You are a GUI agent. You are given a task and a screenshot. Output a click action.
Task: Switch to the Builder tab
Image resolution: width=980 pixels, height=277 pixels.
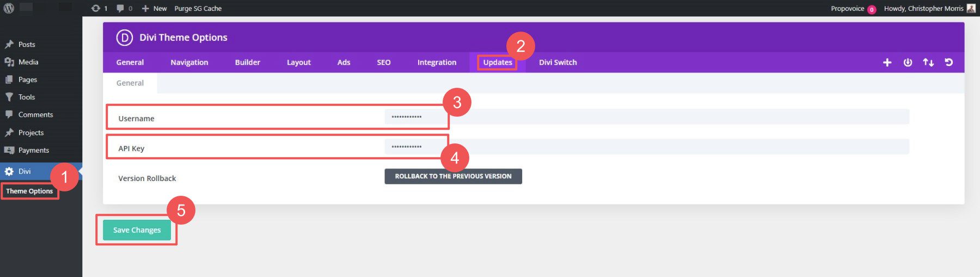tap(248, 62)
